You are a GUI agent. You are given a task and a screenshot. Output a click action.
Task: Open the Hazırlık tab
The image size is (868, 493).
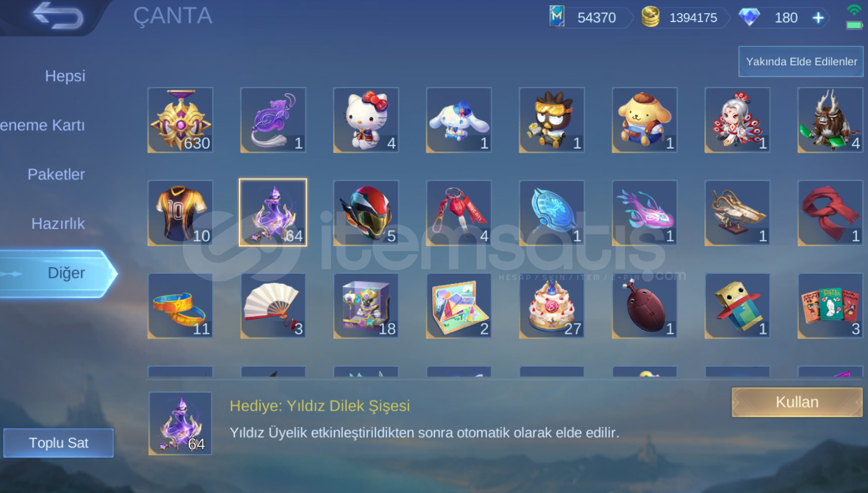pyautogui.click(x=58, y=224)
